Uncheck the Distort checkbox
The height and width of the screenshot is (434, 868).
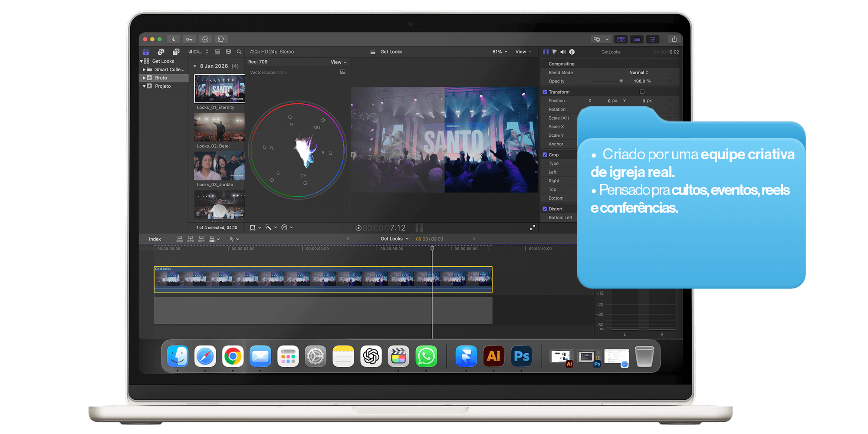[545, 209]
